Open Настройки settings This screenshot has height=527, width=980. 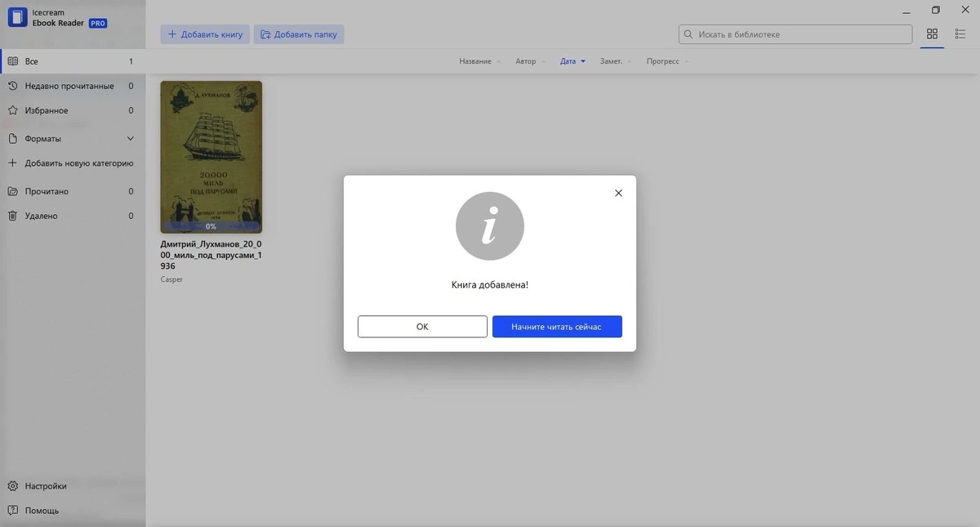click(x=73, y=486)
